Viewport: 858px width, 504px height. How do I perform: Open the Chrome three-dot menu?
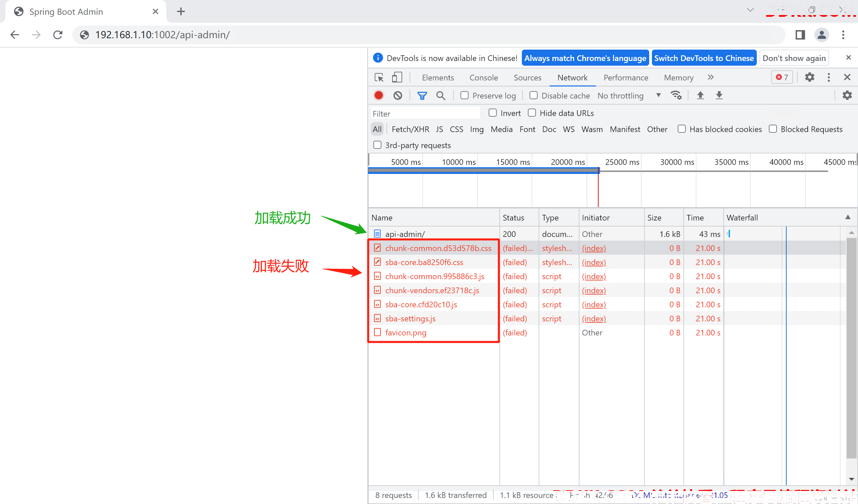pos(843,35)
